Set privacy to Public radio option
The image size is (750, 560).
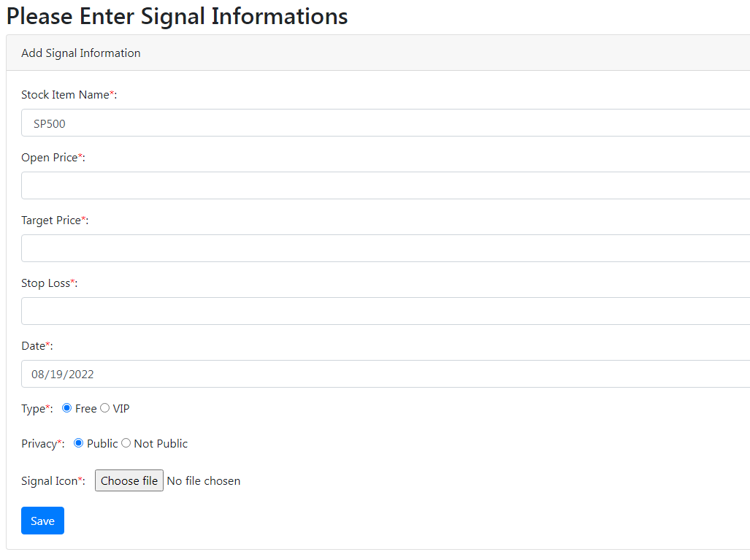tap(79, 443)
